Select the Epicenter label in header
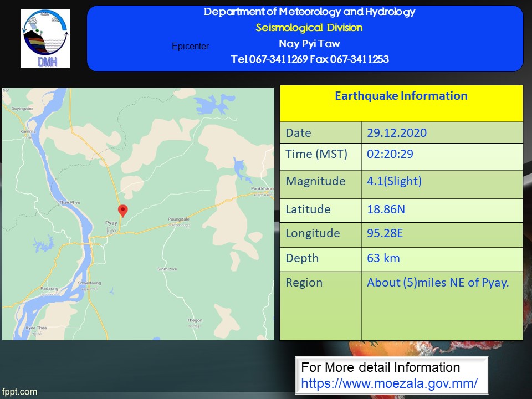 (190, 47)
